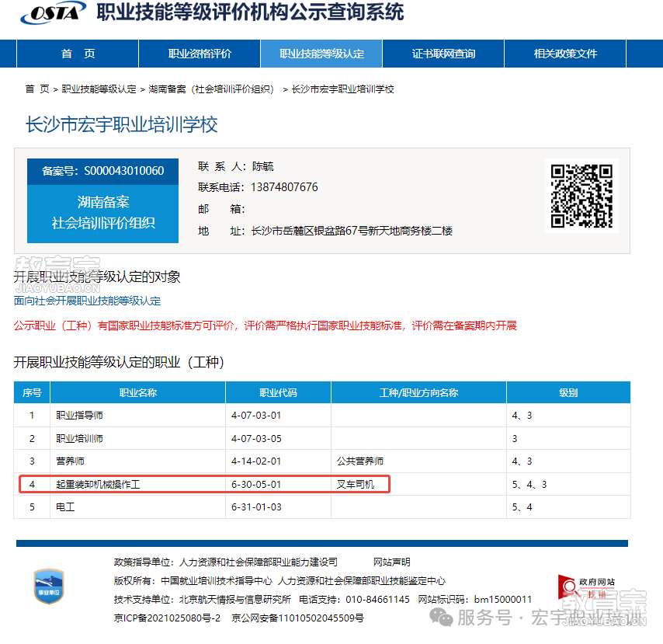Click the 职业技能等级认定 breadcrumb link
This screenshot has height=644, width=663.
tap(99, 89)
